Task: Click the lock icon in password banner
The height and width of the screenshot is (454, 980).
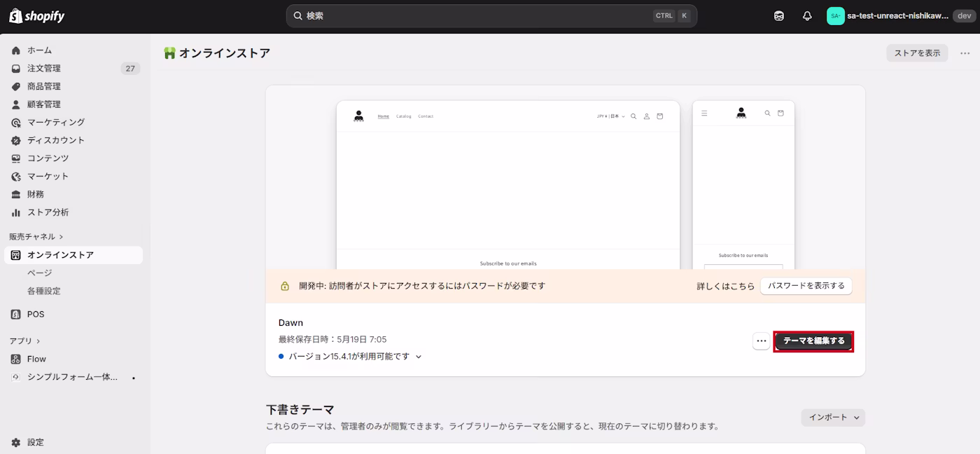Action: tap(285, 286)
